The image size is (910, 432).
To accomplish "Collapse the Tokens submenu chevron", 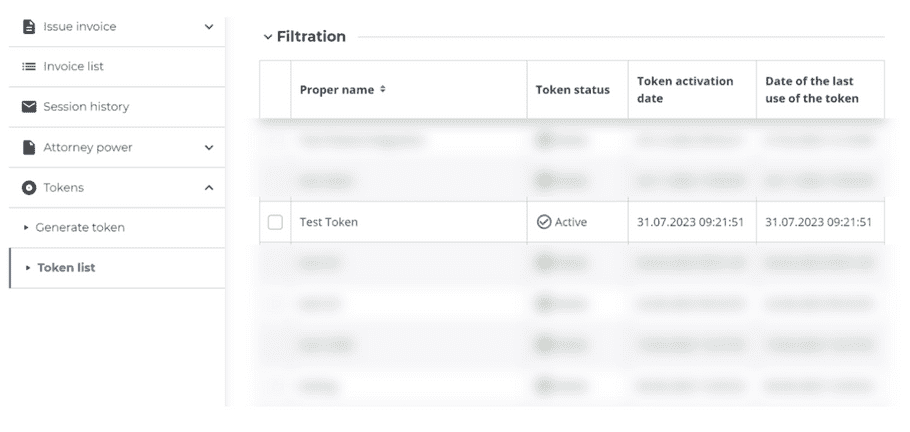I will pos(209,188).
